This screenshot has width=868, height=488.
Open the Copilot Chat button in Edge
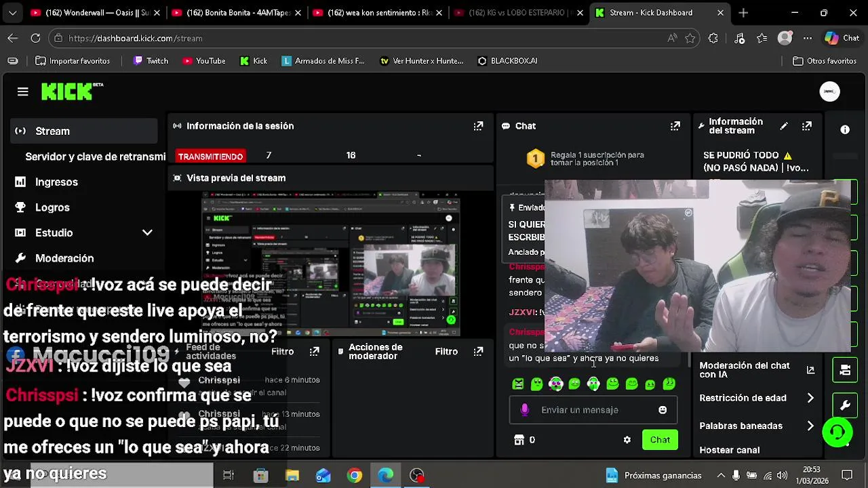coord(842,39)
